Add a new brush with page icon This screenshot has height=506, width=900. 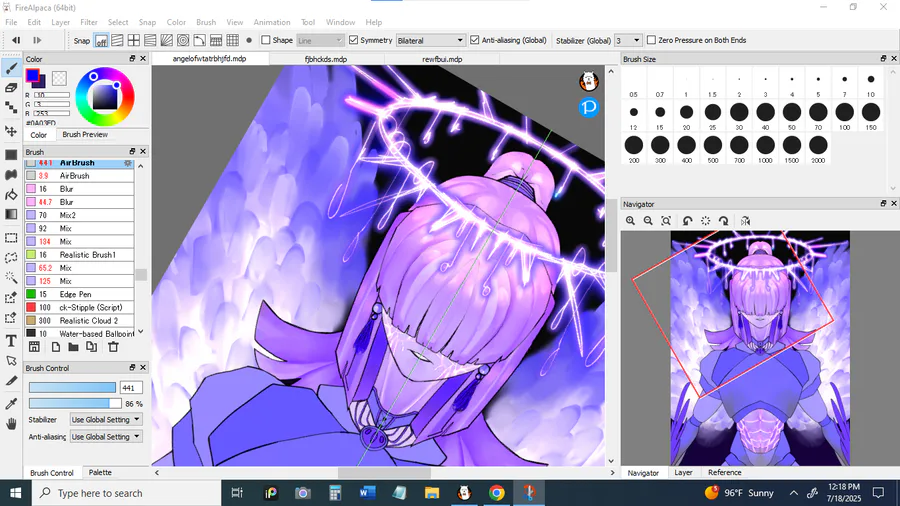click(x=56, y=347)
